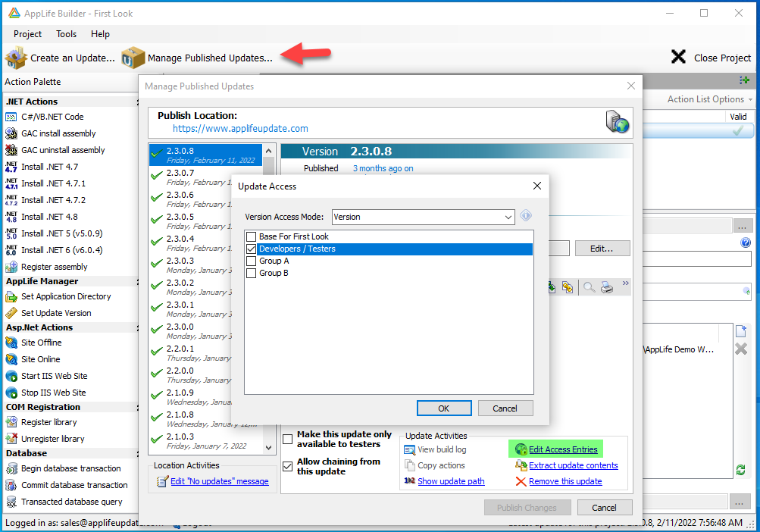
Task: Select the Install .NET 4.7.1 icon
Action: click(x=11, y=183)
